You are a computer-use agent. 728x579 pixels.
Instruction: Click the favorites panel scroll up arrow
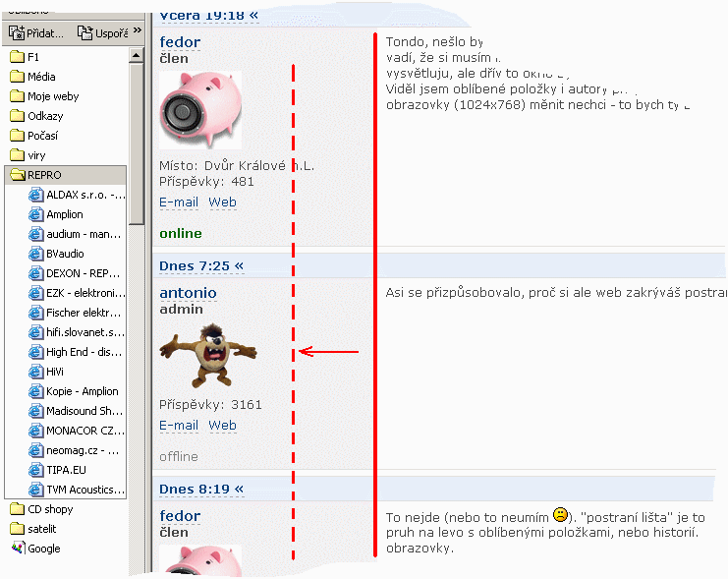[x=136, y=55]
